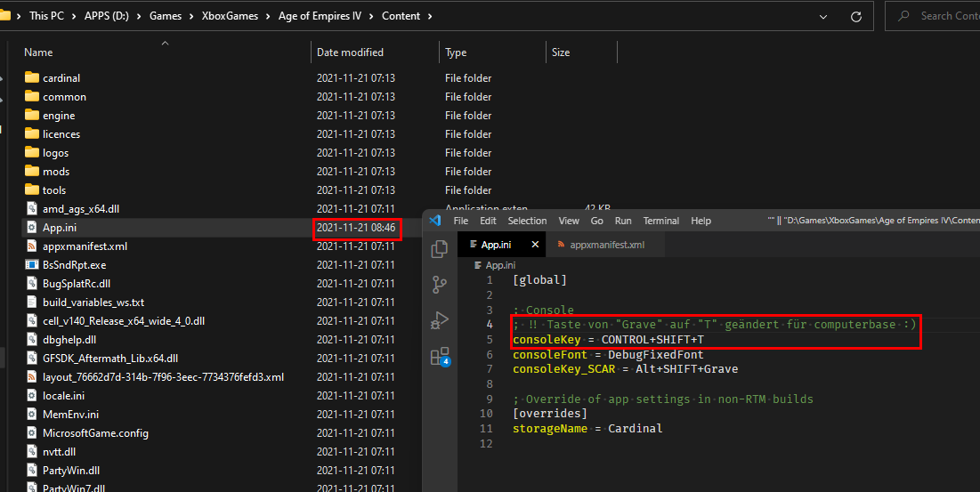980x492 pixels.
Task: Open the Help menu
Action: [701, 221]
